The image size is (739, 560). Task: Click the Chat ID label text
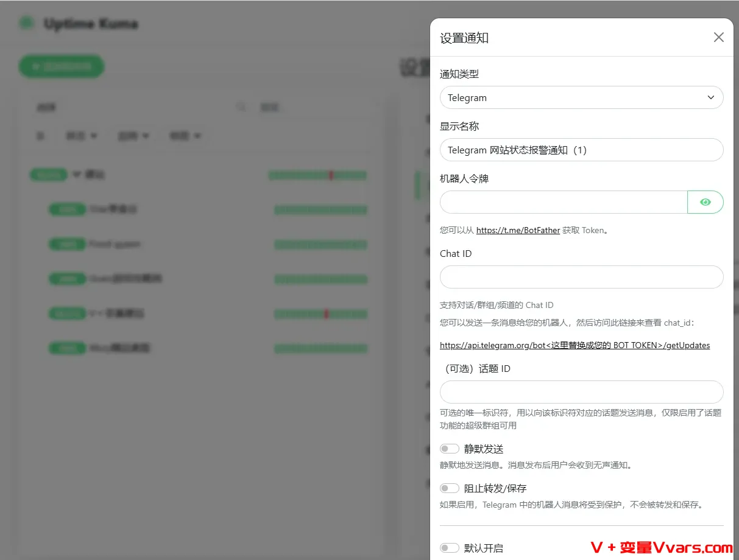coord(456,253)
